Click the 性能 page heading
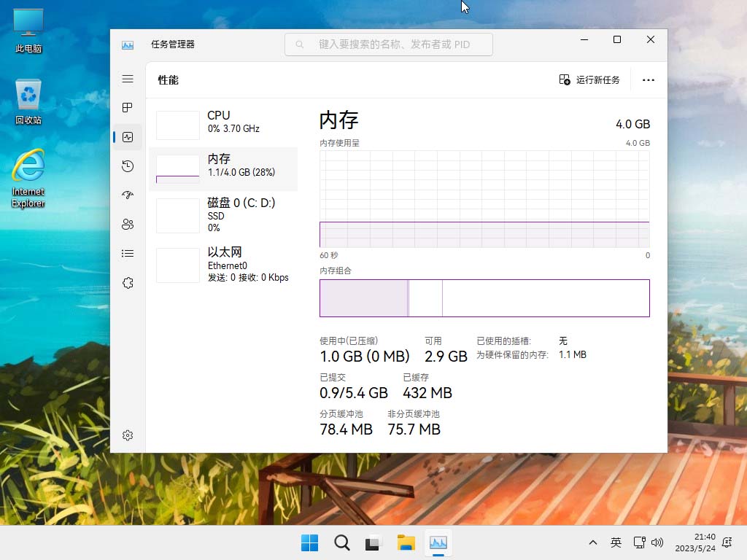Viewport: 747px width, 560px height. (169, 80)
